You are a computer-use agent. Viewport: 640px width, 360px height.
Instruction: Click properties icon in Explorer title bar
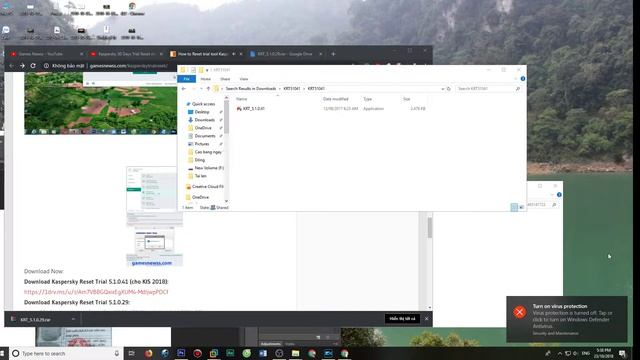click(x=193, y=70)
